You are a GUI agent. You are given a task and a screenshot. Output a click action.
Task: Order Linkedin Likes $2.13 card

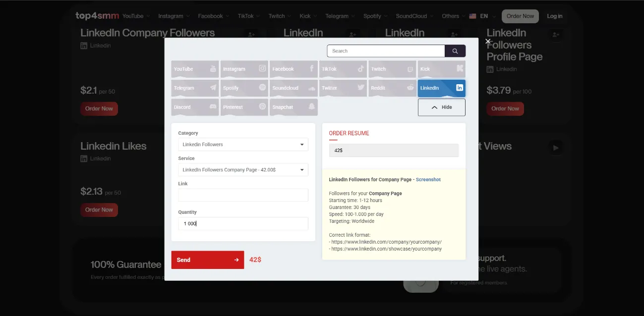(99, 210)
